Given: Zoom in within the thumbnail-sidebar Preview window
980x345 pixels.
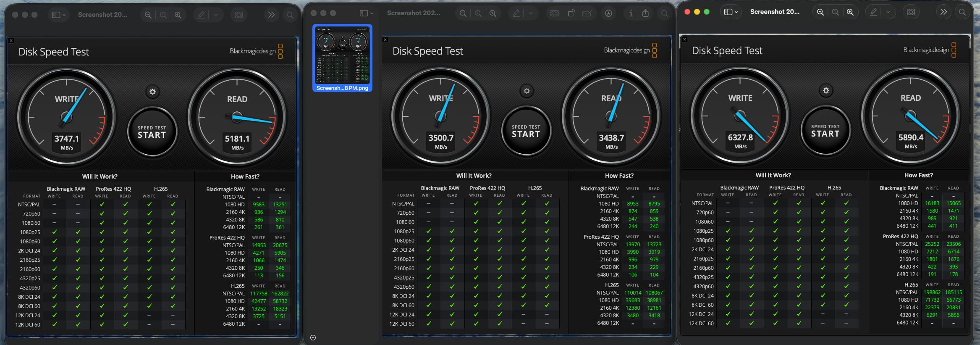Looking at the screenshot, I should pos(493,13).
